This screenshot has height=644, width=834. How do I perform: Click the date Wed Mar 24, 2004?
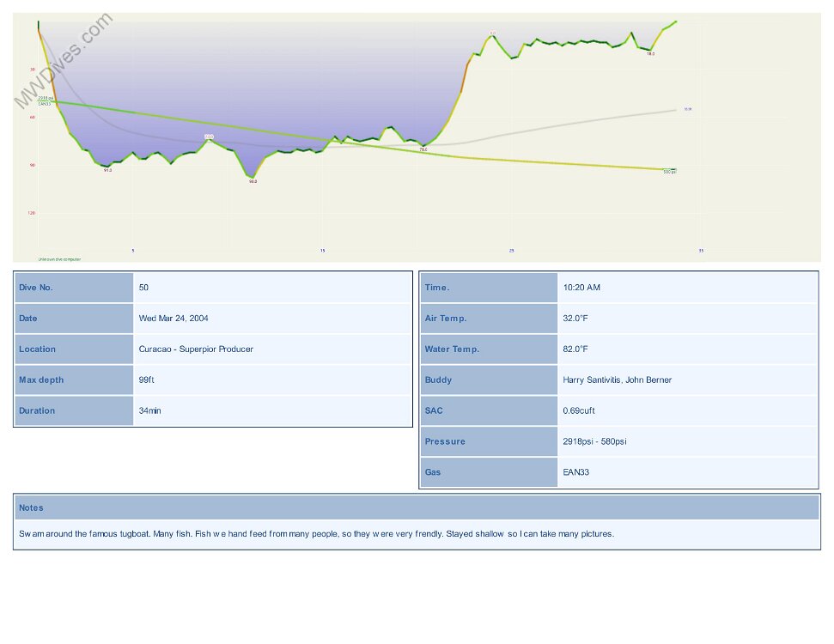pyautogui.click(x=173, y=319)
